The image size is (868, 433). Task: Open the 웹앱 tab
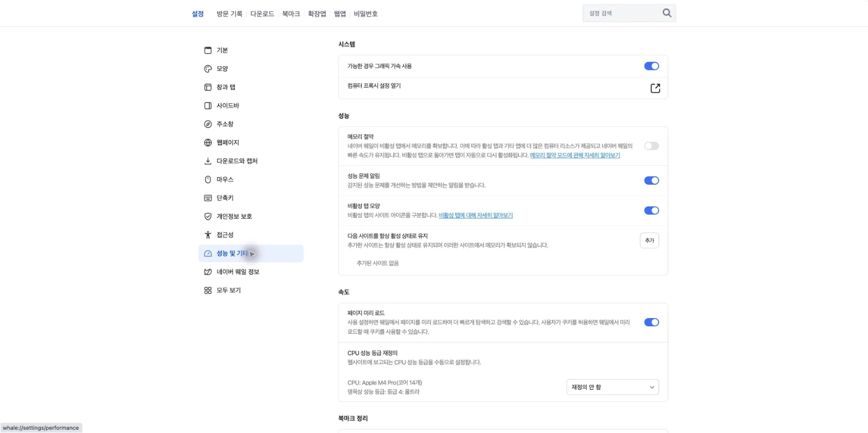click(340, 14)
